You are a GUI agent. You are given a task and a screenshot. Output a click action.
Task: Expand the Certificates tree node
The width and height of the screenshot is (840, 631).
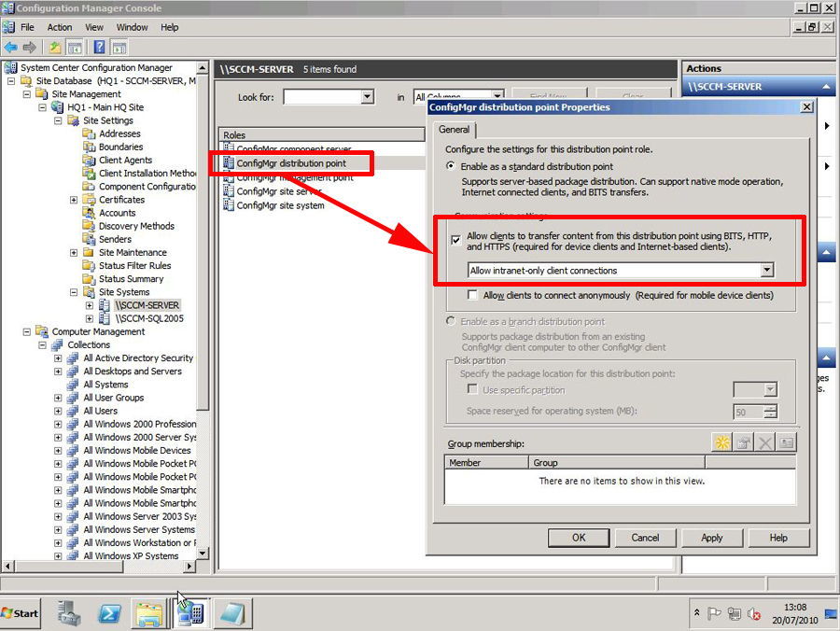pyautogui.click(x=74, y=200)
